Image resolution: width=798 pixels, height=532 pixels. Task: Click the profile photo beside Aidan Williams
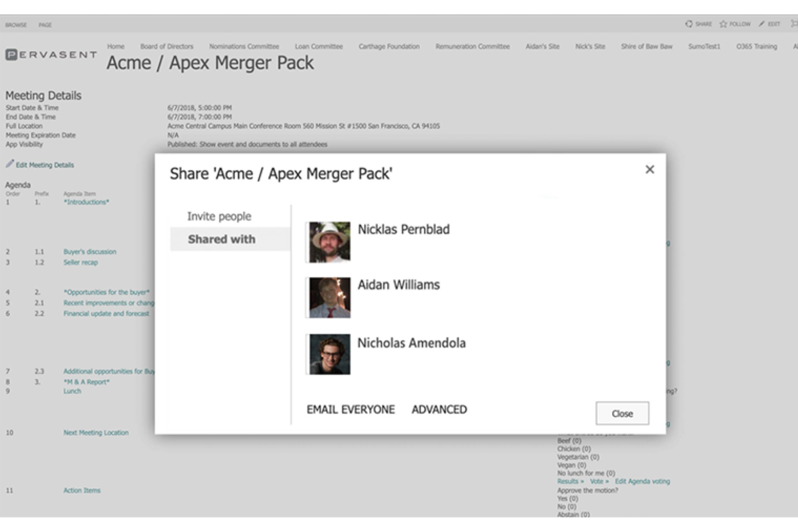coord(329,298)
